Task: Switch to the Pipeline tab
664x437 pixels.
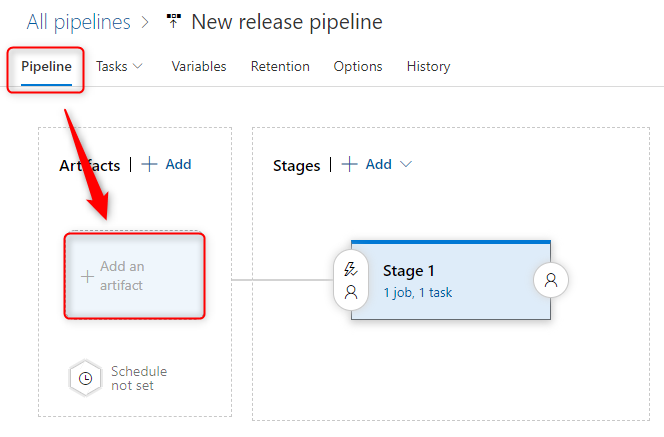Action: 47,66
